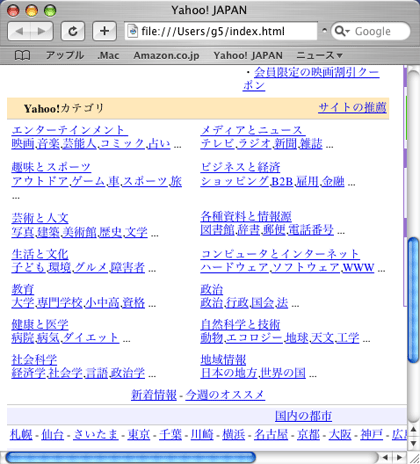
Task: Reload the page with the refresh button
Action: click(x=73, y=31)
